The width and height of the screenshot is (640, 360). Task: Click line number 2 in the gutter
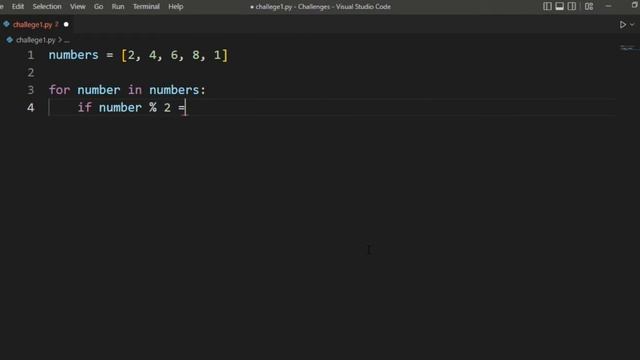click(x=31, y=73)
